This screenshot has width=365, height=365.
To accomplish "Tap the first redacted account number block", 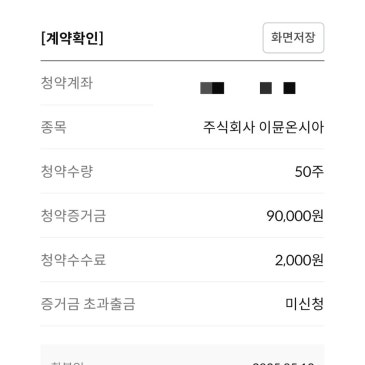I will [x=212, y=88].
